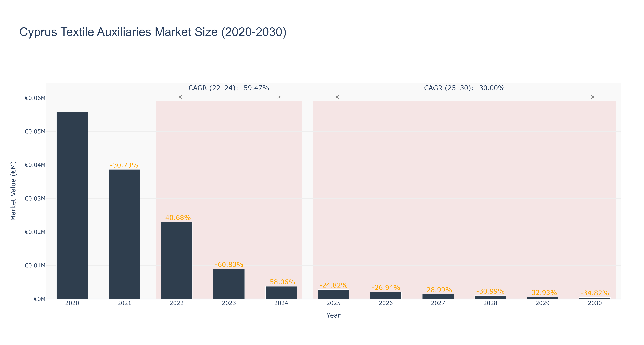Click the -28.99% growth label

438,290
